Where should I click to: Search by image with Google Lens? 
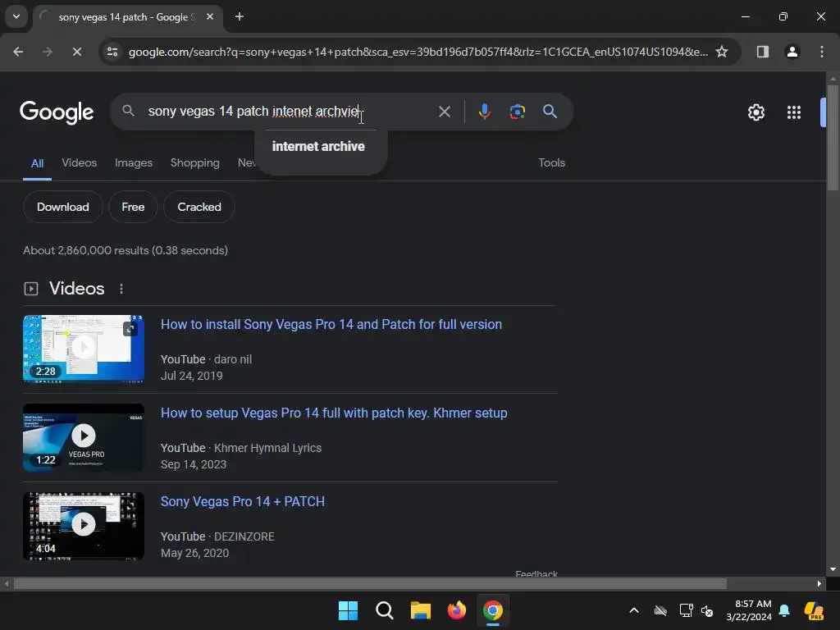(x=517, y=112)
